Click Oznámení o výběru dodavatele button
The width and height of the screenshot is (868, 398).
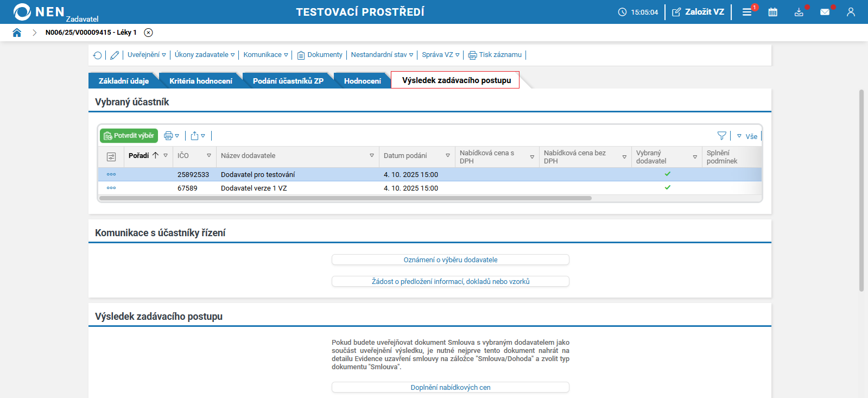click(x=451, y=260)
